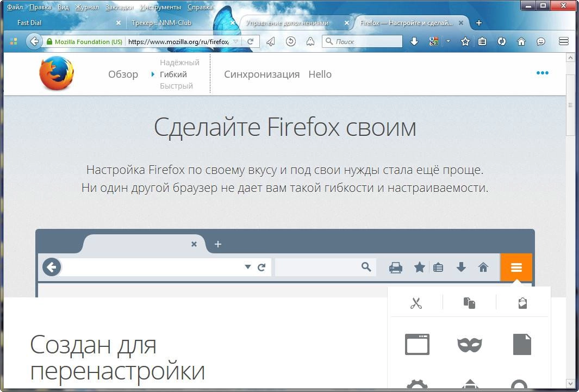Click plus new tab in illustrated browser
This screenshot has height=392, width=579.
pyautogui.click(x=218, y=244)
